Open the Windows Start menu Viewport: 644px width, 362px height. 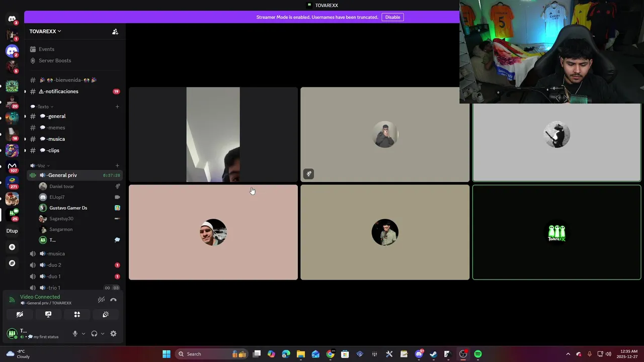(x=167, y=354)
